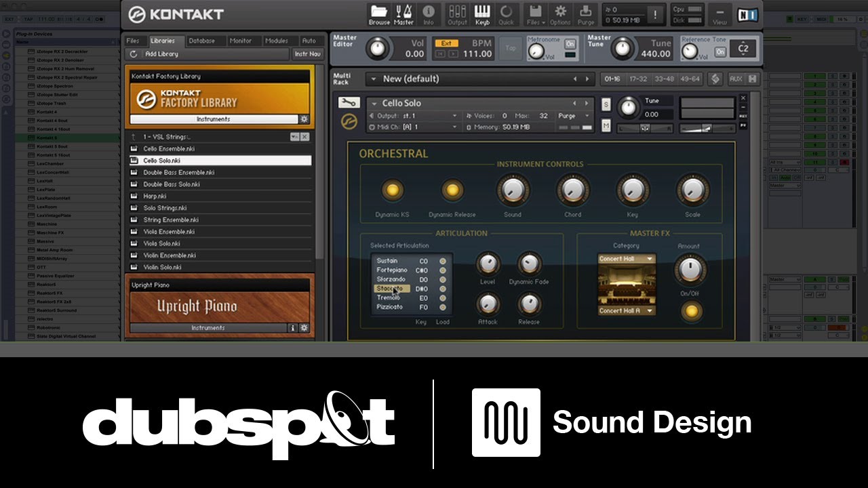868x488 pixels.
Task: Click the Add Library button
Action: (161, 54)
